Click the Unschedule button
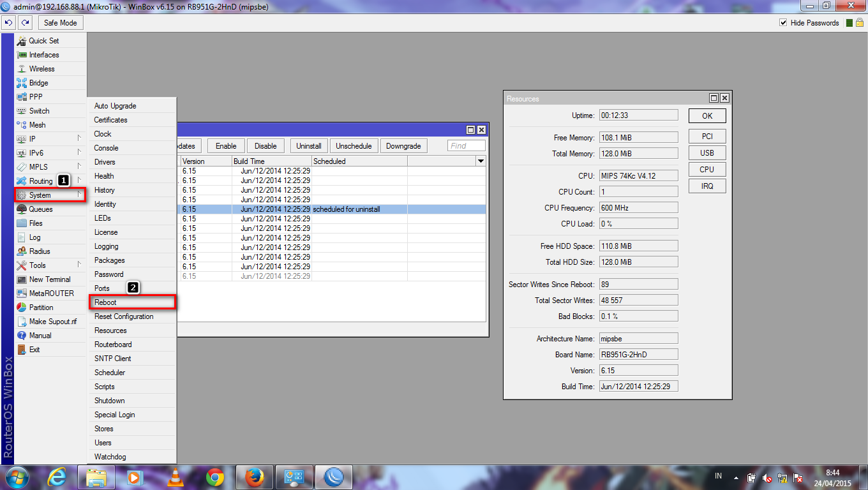 coord(354,145)
